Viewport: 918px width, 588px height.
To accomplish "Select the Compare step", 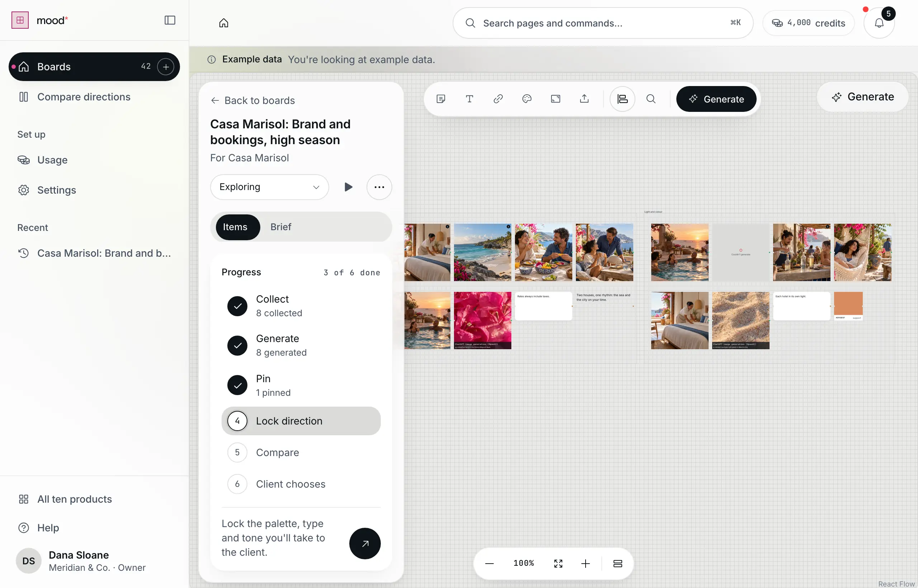I will click(301, 452).
